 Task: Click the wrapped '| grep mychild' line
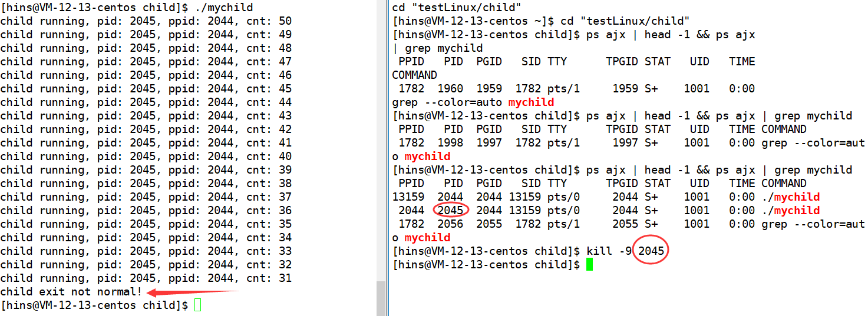(437, 48)
